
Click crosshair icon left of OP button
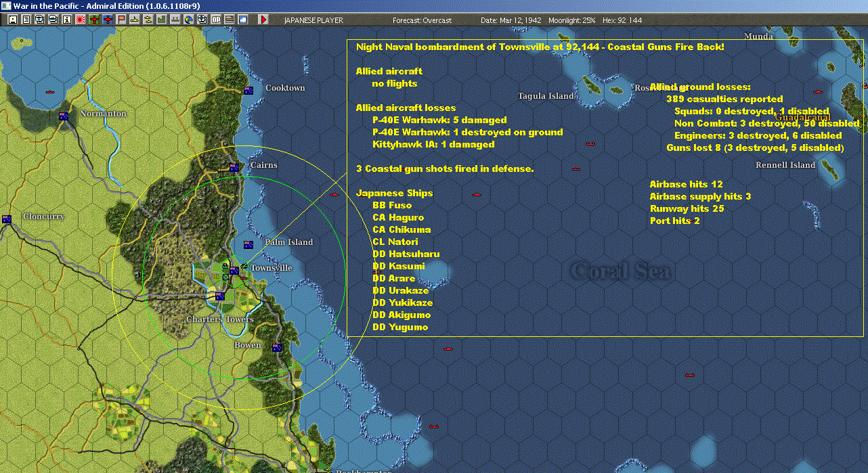[202, 20]
